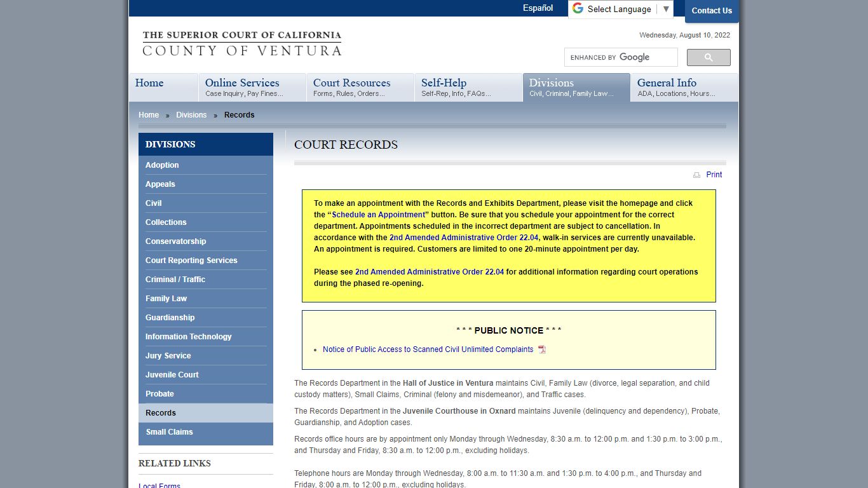This screenshot has height=488, width=868.
Task: Open the Conservatorship sidebar item
Action: point(206,241)
